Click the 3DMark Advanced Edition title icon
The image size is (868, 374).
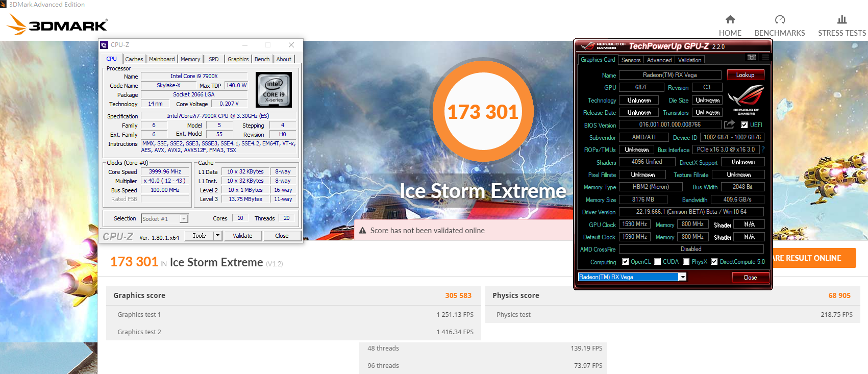click(3, 4)
